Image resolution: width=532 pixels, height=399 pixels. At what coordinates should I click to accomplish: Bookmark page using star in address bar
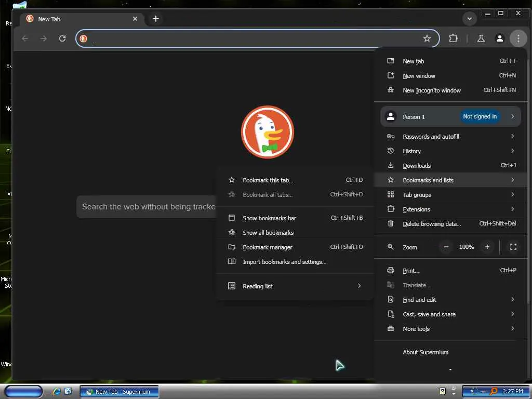427,38
